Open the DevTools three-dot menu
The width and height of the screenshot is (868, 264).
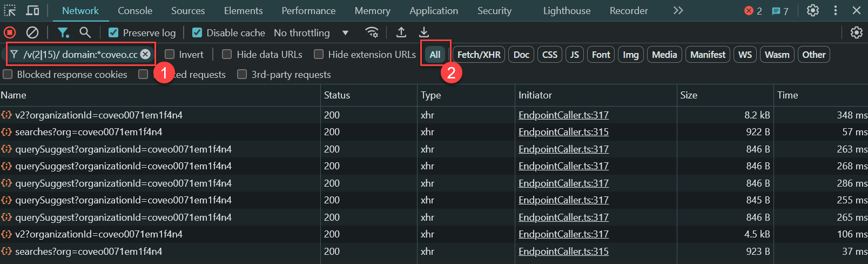(835, 10)
